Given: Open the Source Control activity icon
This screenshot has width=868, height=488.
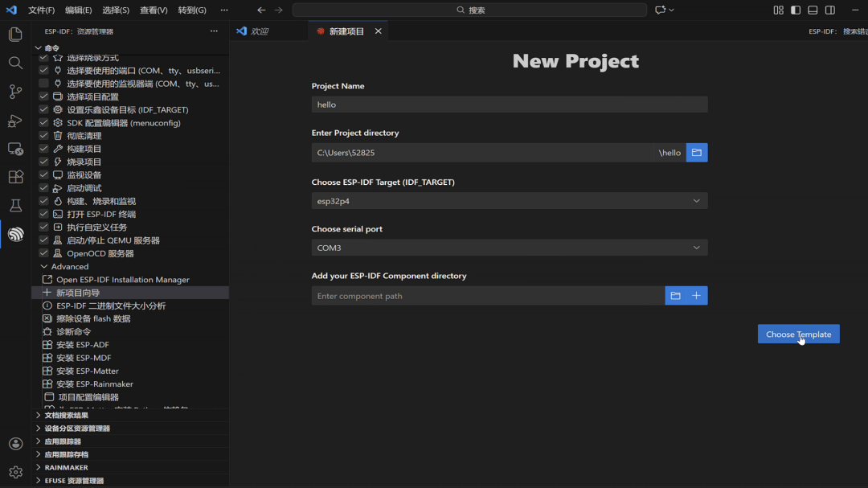Looking at the screenshot, I should point(15,92).
